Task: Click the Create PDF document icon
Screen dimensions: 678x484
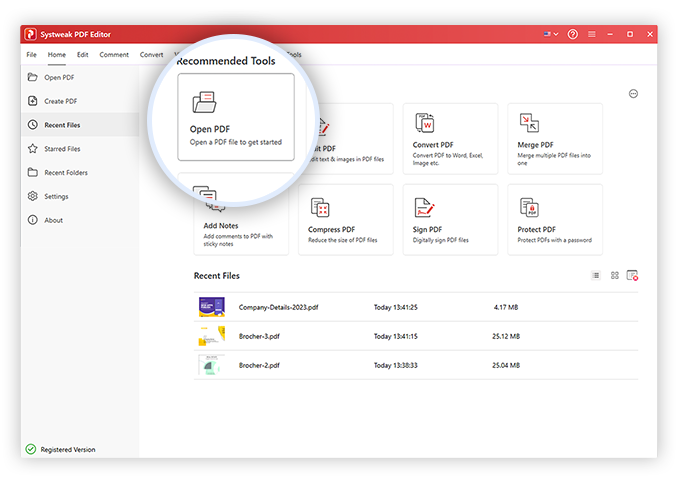Action: [x=32, y=101]
